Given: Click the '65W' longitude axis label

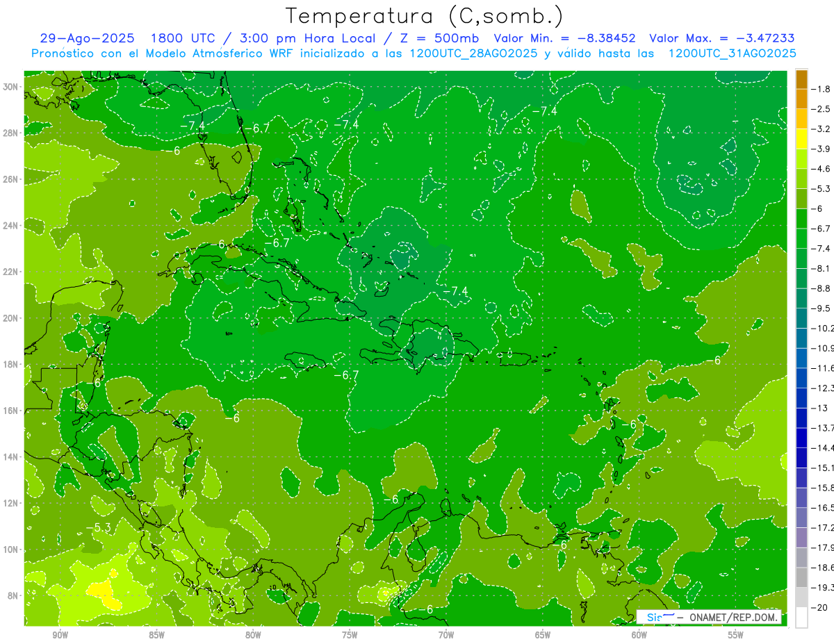Looking at the screenshot, I should click(x=543, y=635).
